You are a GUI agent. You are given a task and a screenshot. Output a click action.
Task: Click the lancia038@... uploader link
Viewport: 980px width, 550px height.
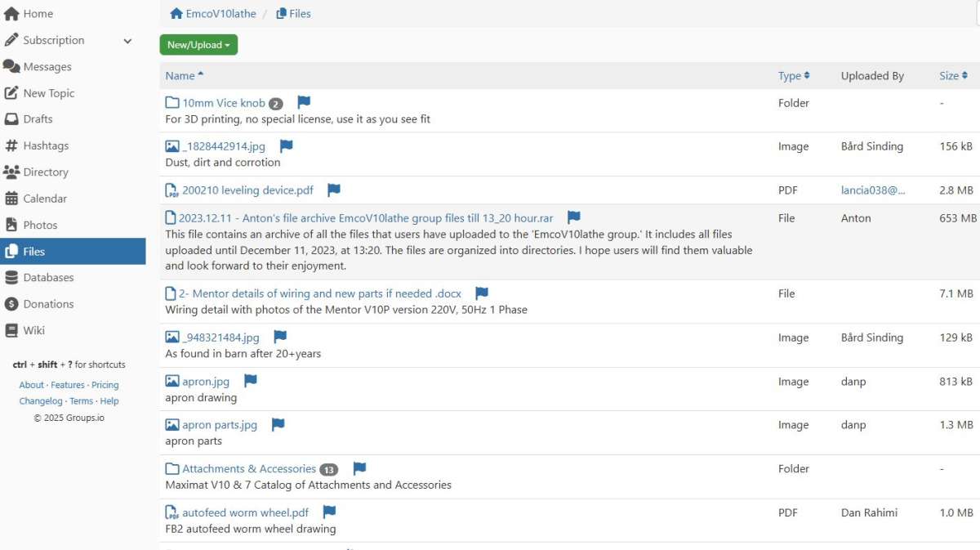(873, 190)
